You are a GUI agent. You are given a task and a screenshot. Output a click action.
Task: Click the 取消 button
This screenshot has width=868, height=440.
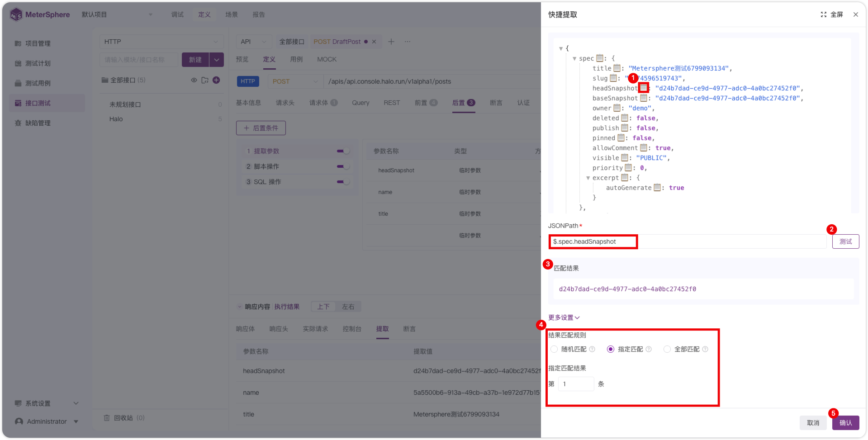click(813, 423)
